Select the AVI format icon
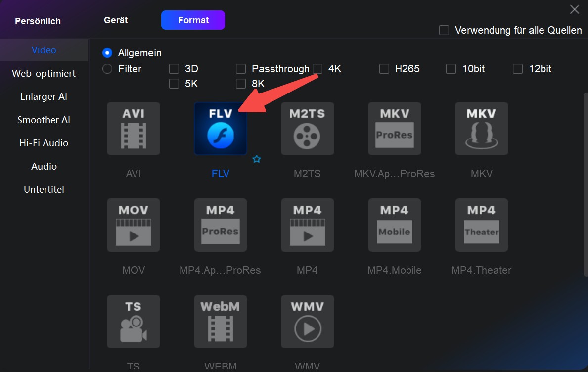 134,129
